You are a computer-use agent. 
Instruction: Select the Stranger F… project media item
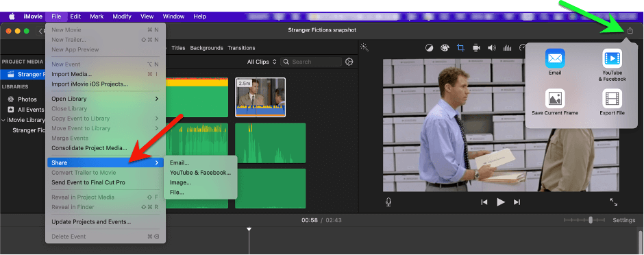pos(23,74)
